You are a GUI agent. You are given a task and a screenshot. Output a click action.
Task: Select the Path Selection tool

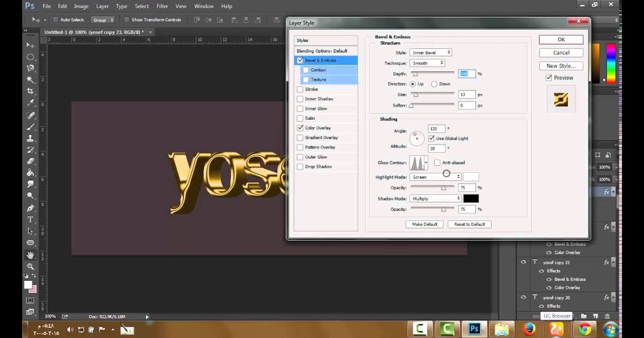(x=31, y=231)
